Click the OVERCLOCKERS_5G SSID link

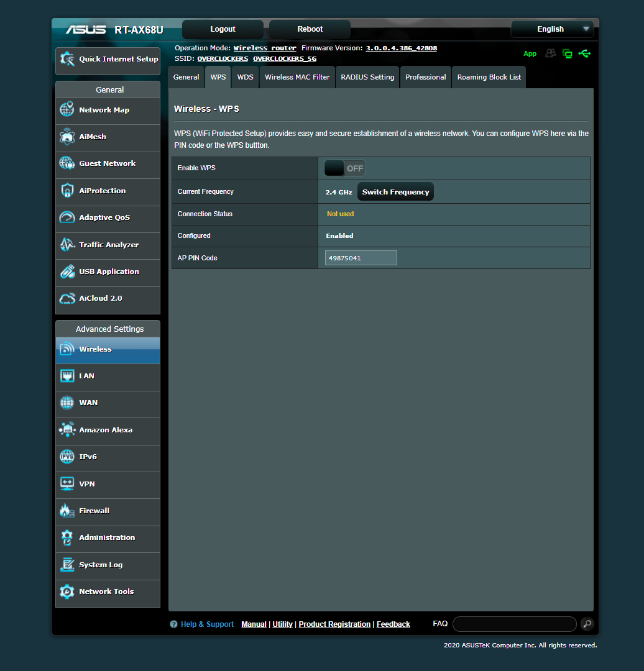285,58
